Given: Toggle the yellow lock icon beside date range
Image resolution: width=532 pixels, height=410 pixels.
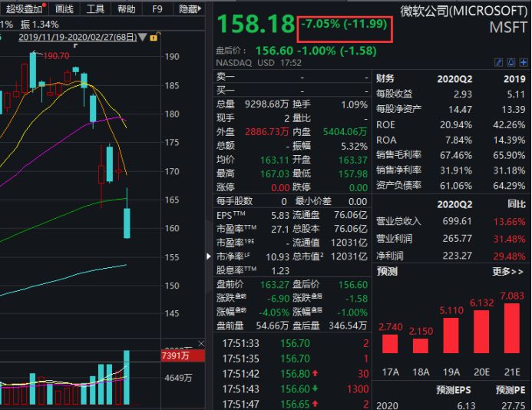Looking at the screenshot, I should pos(155,37).
